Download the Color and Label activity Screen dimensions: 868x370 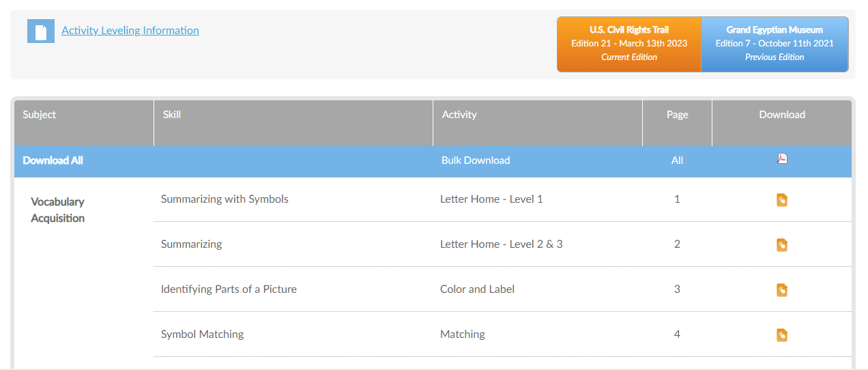click(x=782, y=290)
